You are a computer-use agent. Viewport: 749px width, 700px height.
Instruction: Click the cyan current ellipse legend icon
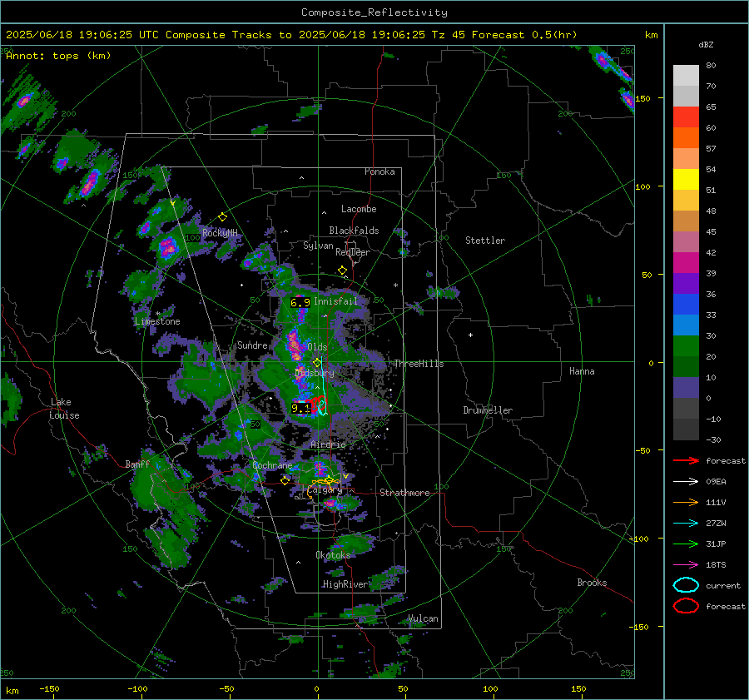coord(686,585)
